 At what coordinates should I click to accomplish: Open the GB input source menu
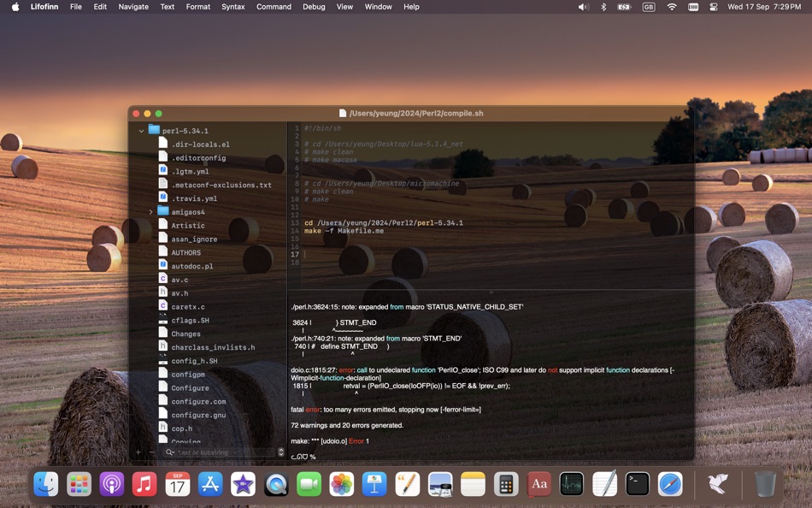click(x=649, y=7)
